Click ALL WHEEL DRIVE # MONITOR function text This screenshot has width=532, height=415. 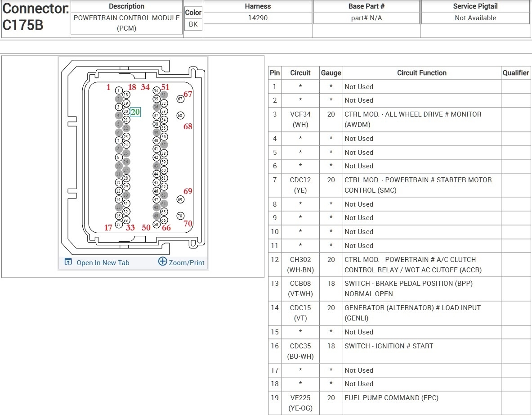[x=413, y=119]
